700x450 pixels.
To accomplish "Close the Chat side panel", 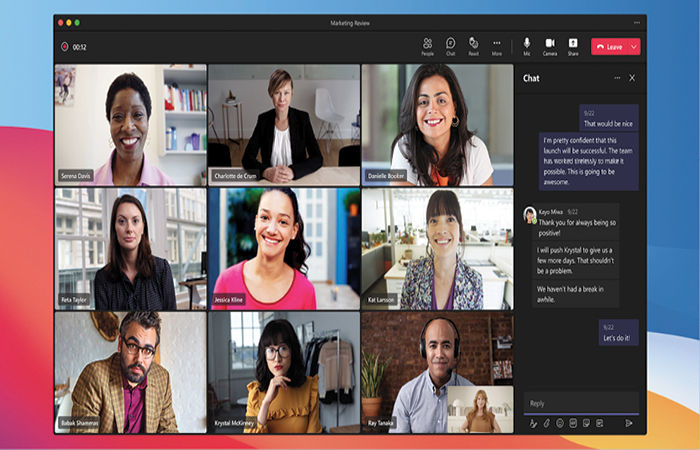I will click(x=632, y=77).
